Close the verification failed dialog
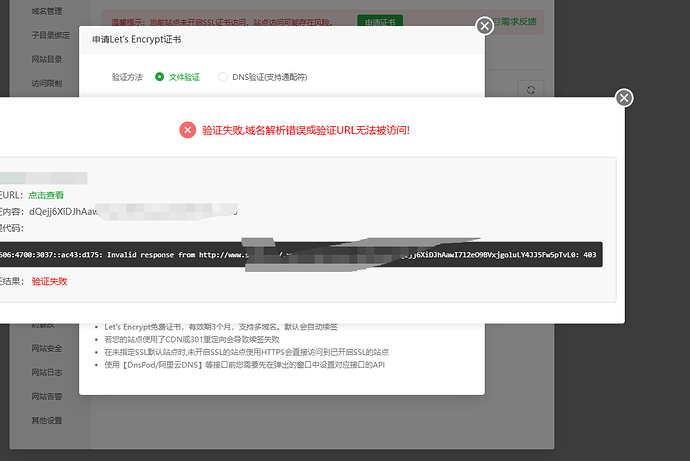690x461 pixels. [624, 98]
